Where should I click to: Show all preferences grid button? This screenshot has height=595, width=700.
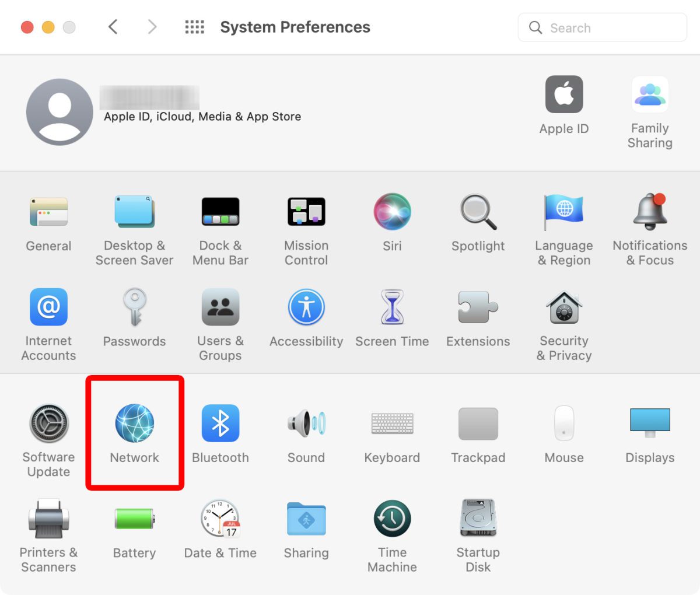coord(194,27)
